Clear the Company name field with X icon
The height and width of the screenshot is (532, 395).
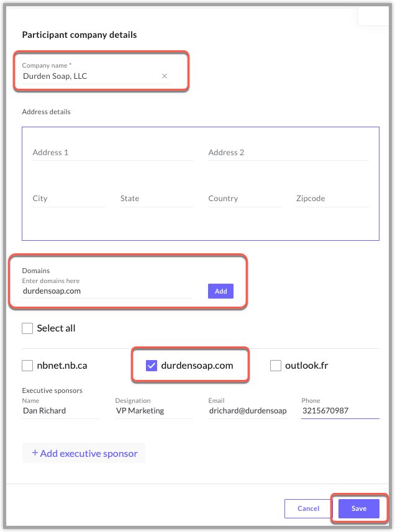pos(165,76)
